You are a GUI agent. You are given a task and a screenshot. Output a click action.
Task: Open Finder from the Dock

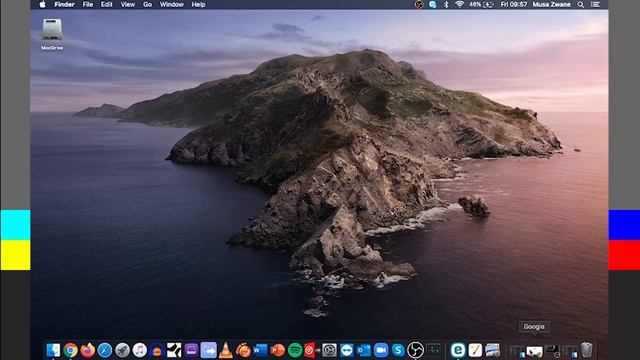[x=53, y=350]
